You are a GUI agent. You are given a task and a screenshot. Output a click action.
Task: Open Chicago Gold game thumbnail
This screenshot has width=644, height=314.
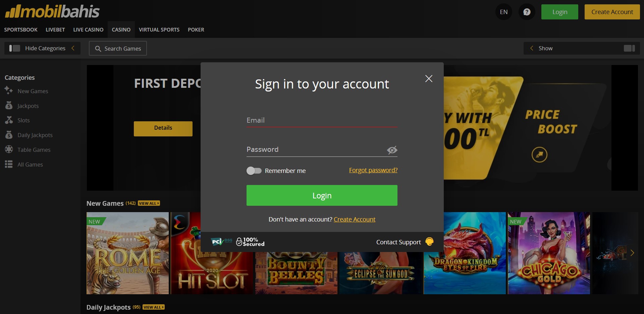549,253
